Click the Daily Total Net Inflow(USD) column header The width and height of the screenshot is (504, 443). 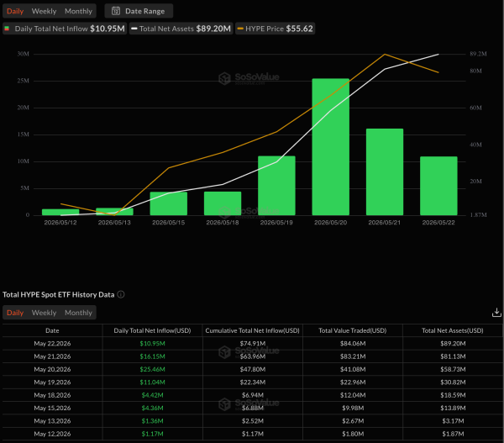click(152, 330)
